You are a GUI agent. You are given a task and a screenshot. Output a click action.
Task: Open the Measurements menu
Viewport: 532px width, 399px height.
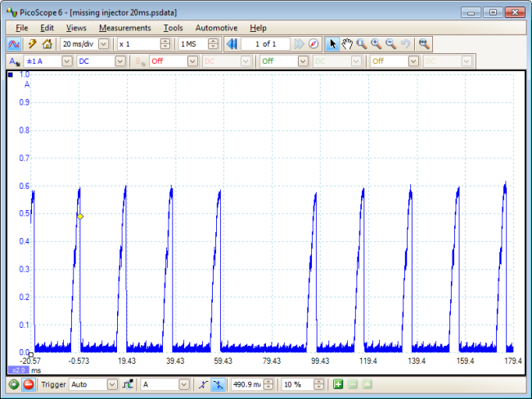click(124, 28)
